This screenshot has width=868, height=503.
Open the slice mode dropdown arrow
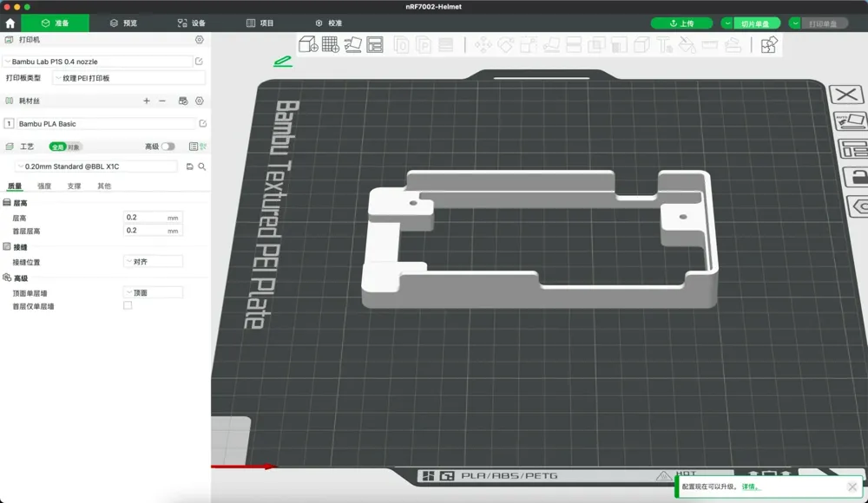click(727, 23)
